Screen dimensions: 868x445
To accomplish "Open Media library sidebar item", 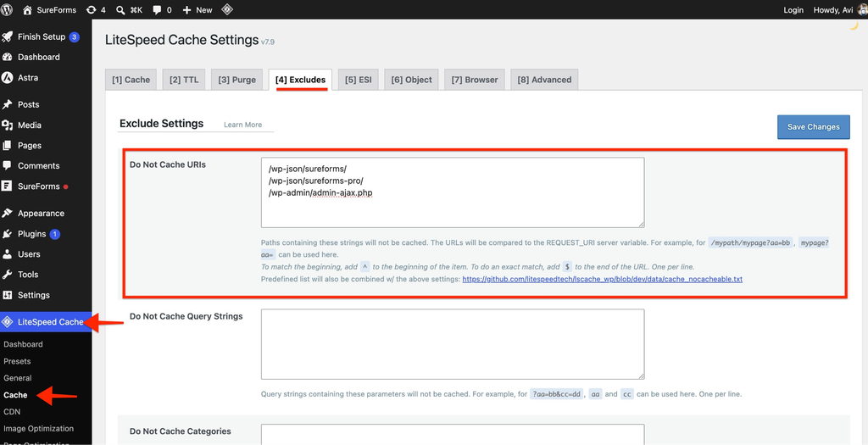I will [30, 125].
